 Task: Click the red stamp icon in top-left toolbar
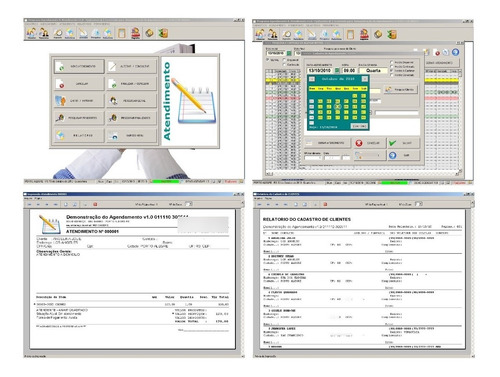136,33
